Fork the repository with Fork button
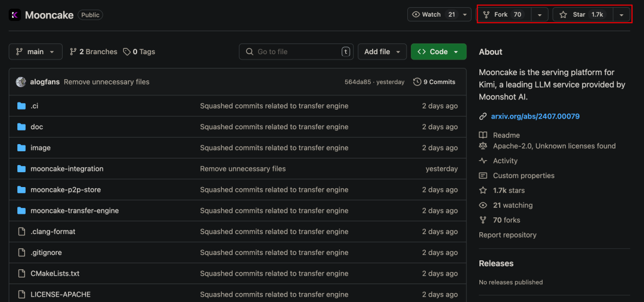The width and height of the screenshot is (644, 302). click(x=503, y=15)
